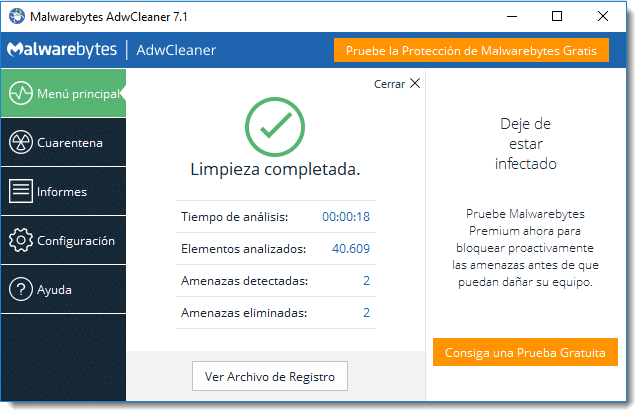642x417 pixels.
Task: Click the AdwCleaner app icon in title bar
Action: 18,17
